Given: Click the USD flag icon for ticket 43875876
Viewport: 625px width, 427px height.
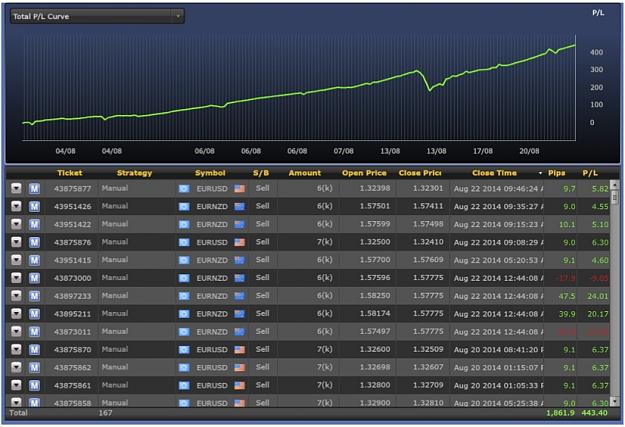Looking at the screenshot, I should 240,242.
